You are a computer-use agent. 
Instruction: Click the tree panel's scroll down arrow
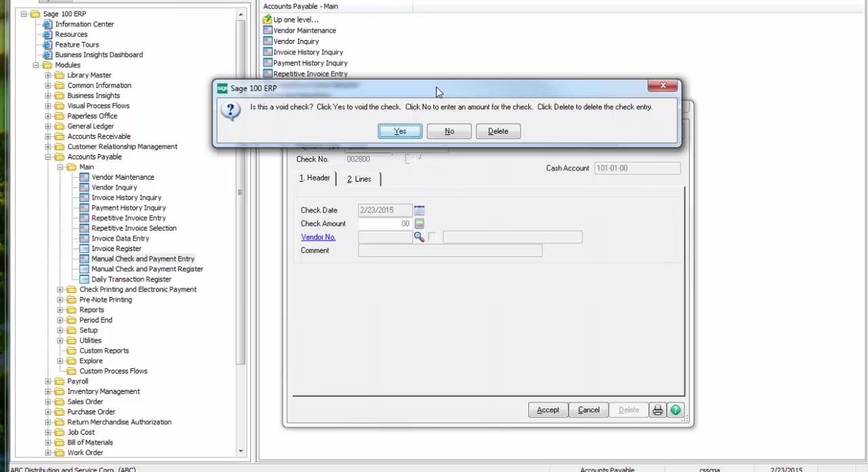pyautogui.click(x=241, y=451)
